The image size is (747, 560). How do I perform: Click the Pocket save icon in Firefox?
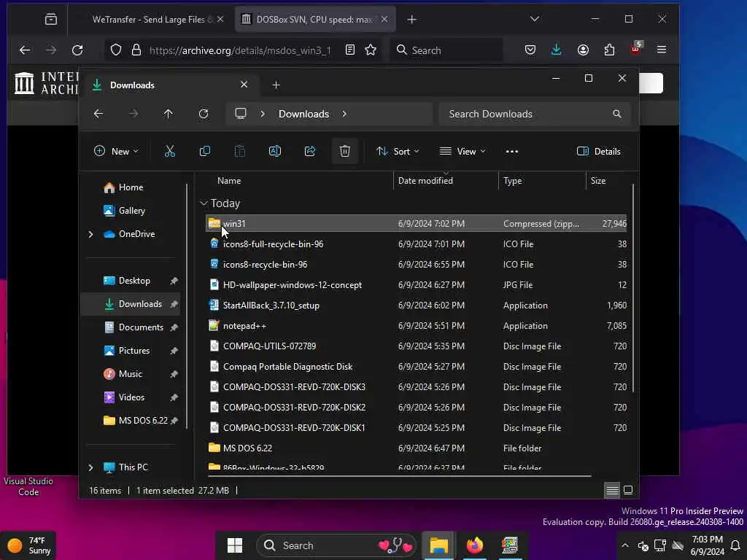click(530, 50)
